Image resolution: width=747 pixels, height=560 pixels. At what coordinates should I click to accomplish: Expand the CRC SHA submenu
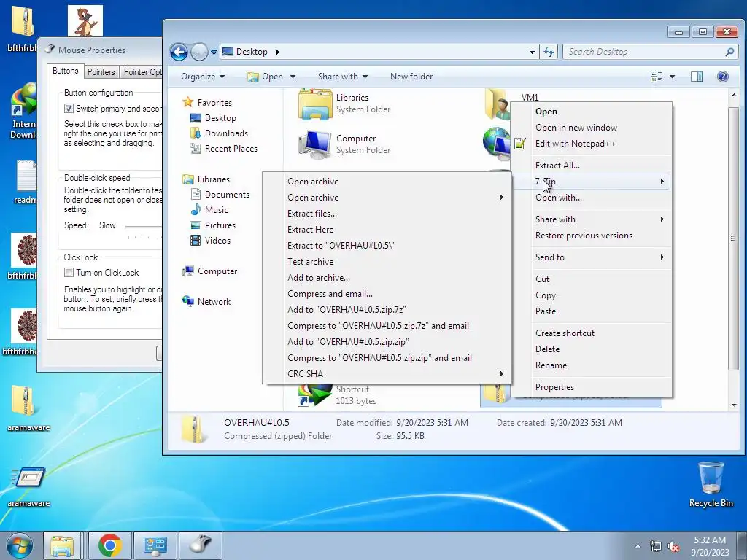click(387, 374)
